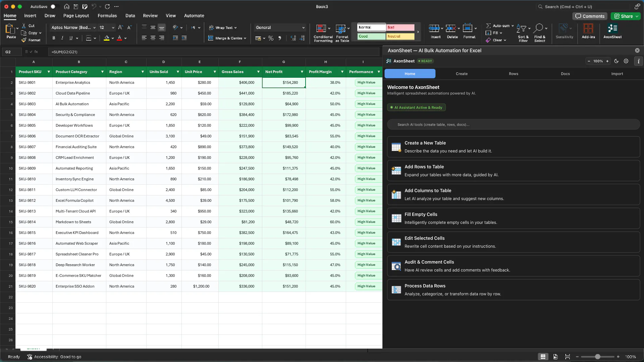
Task: Click the Home house icon in the title bar
Action: coord(67,7)
